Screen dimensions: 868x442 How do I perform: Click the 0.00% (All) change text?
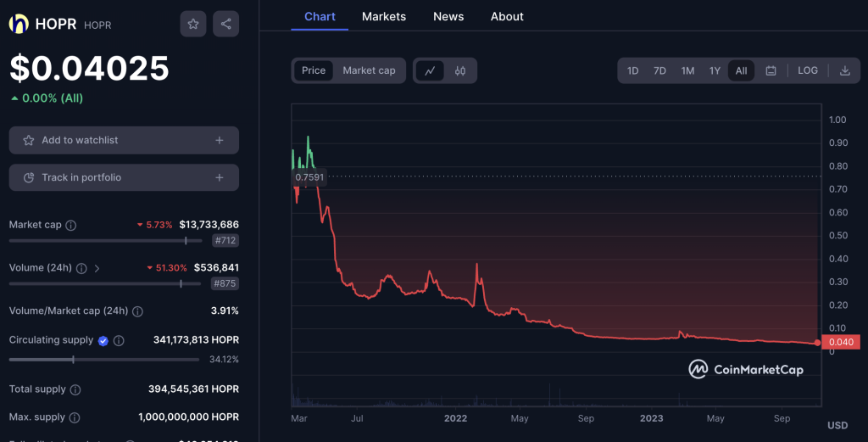(x=53, y=98)
